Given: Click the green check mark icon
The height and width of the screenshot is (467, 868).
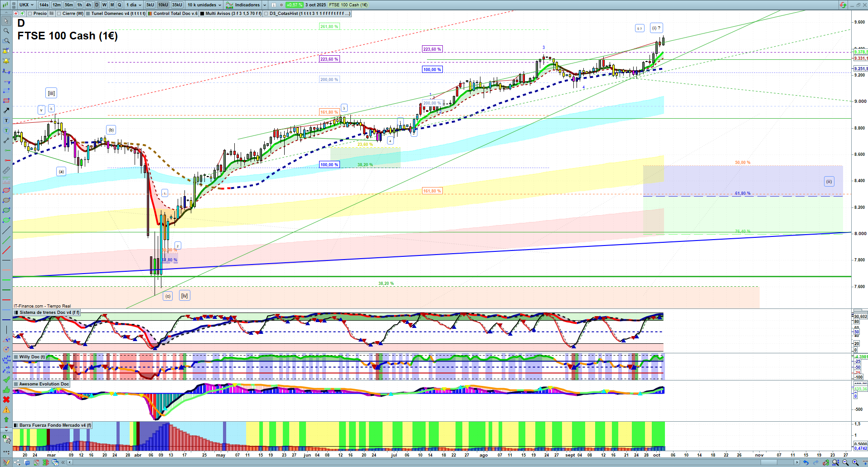Looking at the screenshot, I should point(6,380).
